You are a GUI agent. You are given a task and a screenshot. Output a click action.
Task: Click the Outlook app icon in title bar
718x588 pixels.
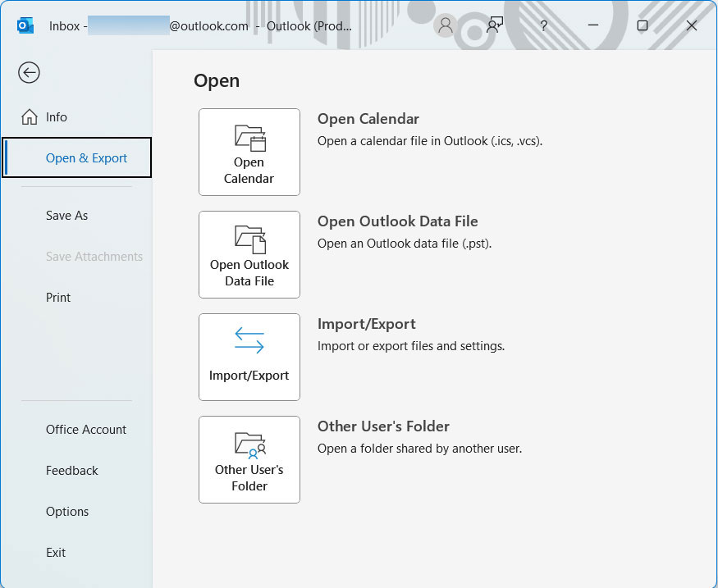(x=25, y=25)
